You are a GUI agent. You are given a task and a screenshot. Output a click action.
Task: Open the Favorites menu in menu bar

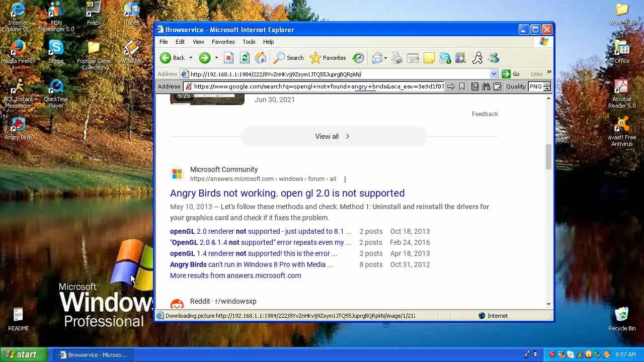pyautogui.click(x=223, y=42)
